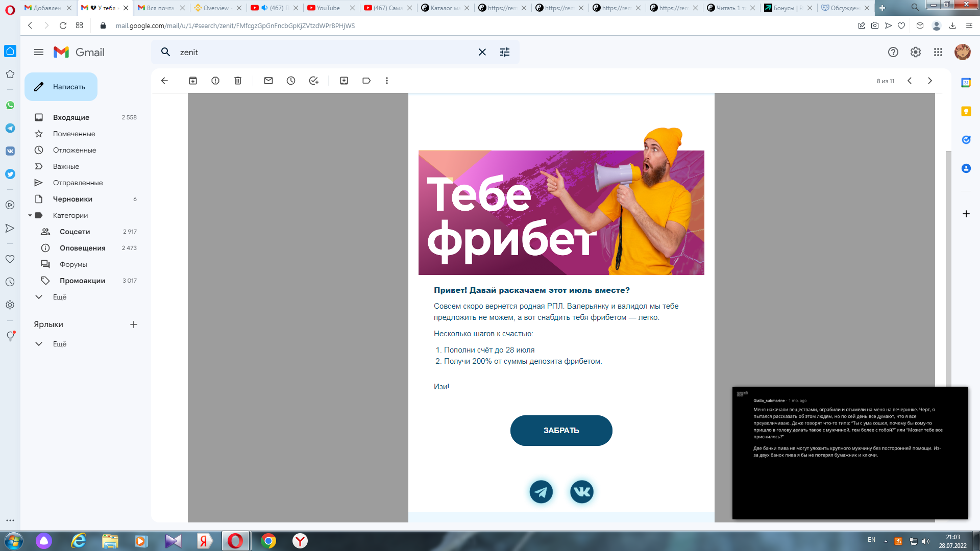Image resolution: width=980 pixels, height=551 pixels.
Task: Toggle the main menu hamburger button
Action: pyautogui.click(x=39, y=52)
